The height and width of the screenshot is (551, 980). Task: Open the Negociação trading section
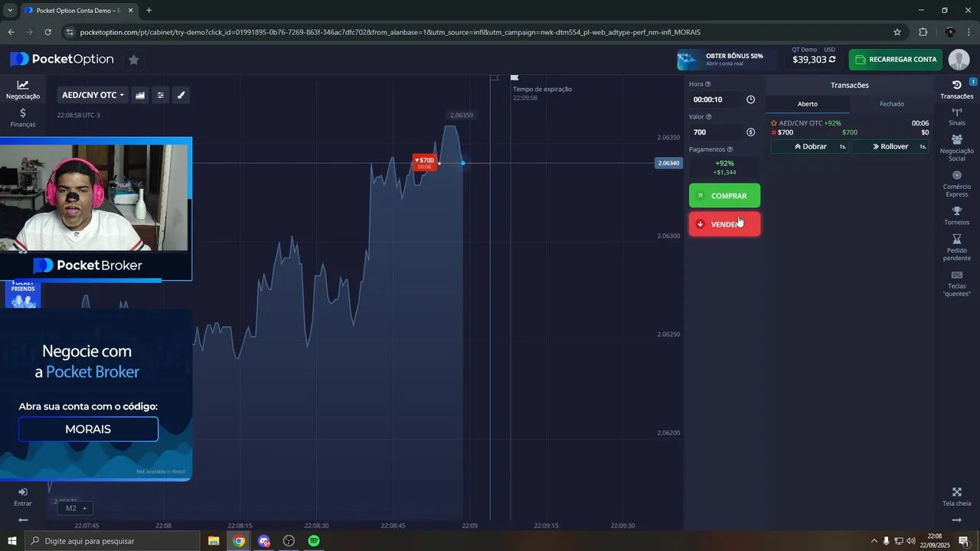coord(23,90)
